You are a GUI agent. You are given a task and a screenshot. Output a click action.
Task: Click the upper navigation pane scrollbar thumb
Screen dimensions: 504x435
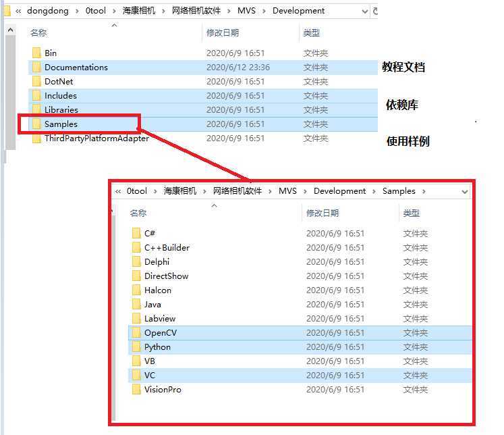11,93
